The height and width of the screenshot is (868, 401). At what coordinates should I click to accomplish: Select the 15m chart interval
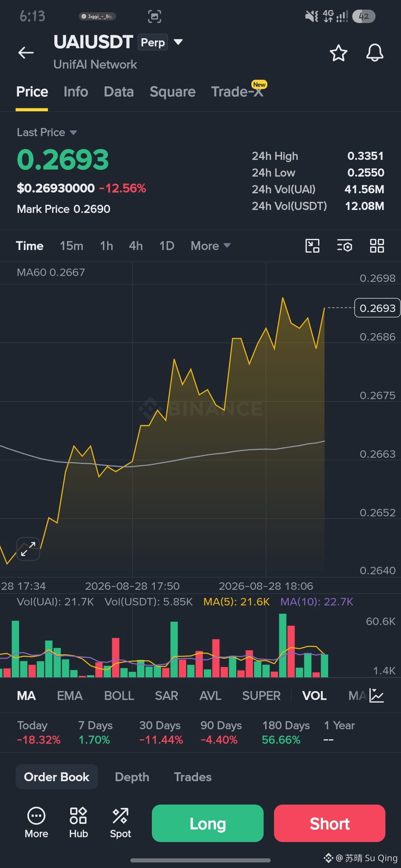(x=72, y=246)
